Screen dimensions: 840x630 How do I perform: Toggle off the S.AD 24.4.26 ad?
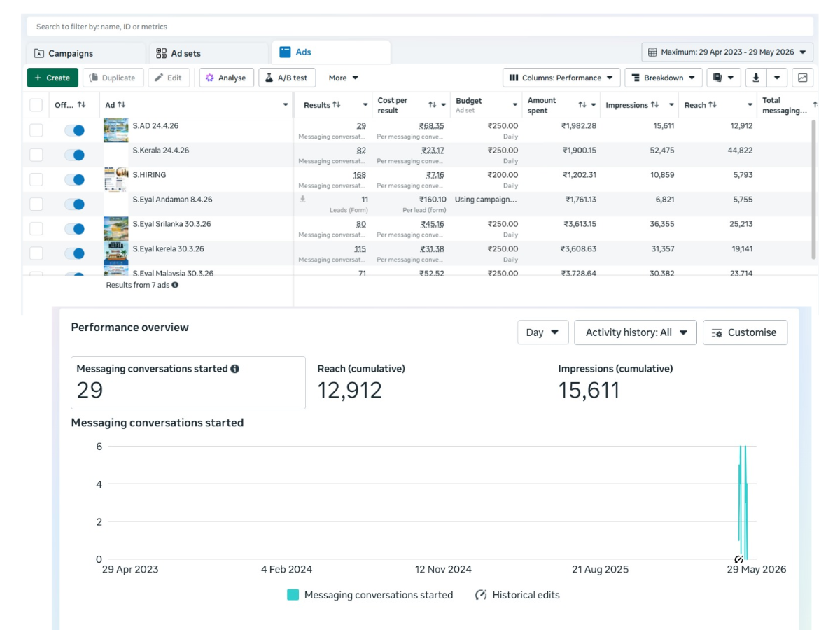[x=74, y=130]
